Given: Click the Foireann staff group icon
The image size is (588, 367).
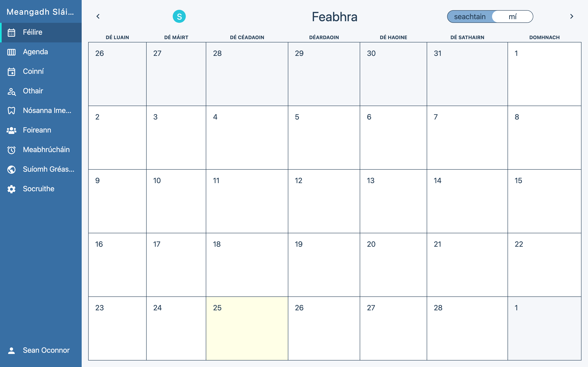Looking at the screenshot, I should click(x=11, y=130).
